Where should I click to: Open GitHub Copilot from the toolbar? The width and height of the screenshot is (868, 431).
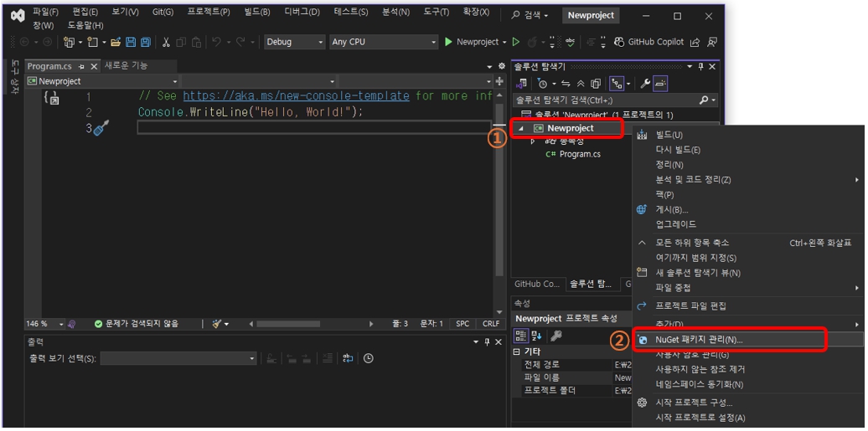(x=648, y=42)
